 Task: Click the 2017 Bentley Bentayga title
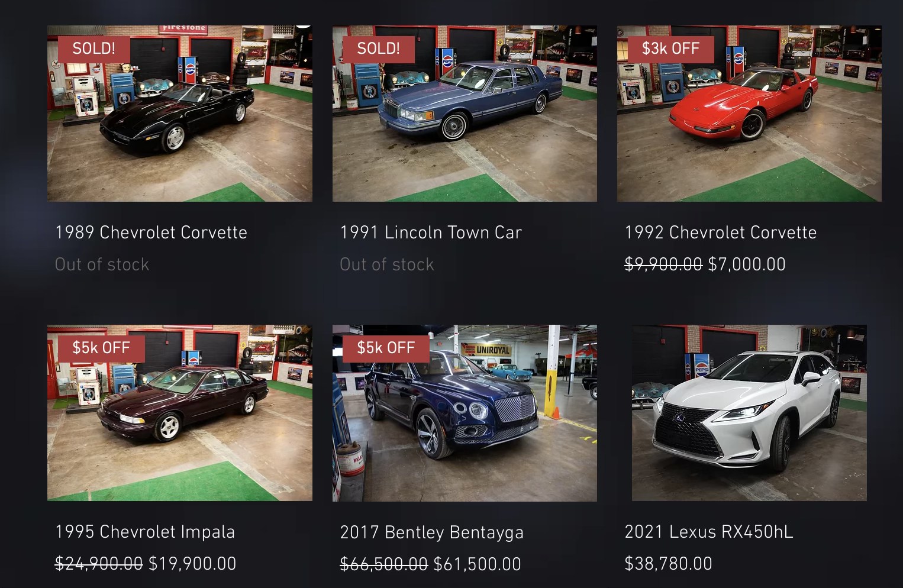(432, 532)
